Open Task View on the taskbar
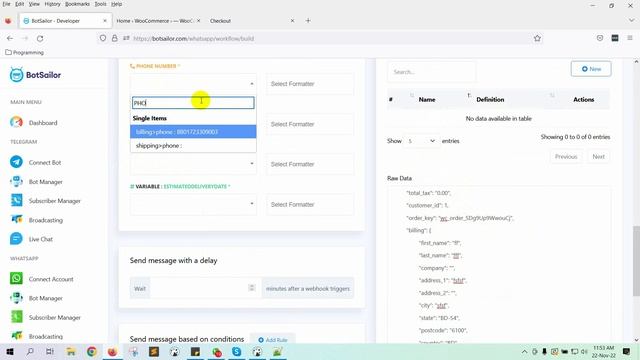This screenshot has width=640, height=360. coord(50,351)
